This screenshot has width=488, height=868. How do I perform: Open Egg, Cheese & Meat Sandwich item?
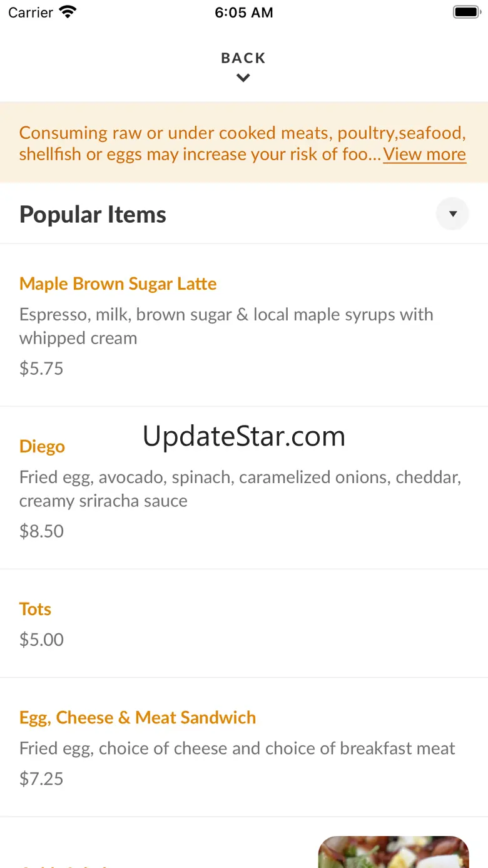pos(138,717)
